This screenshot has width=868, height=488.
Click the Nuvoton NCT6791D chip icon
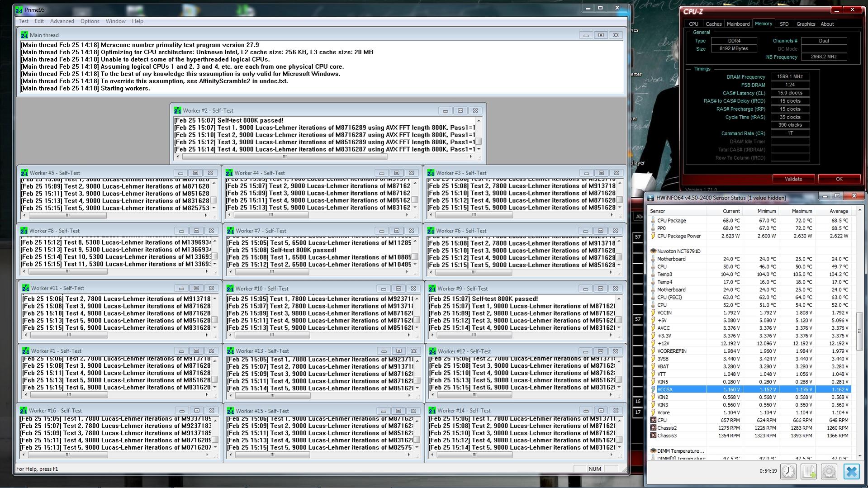pyautogui.click(x=653, y=251)
